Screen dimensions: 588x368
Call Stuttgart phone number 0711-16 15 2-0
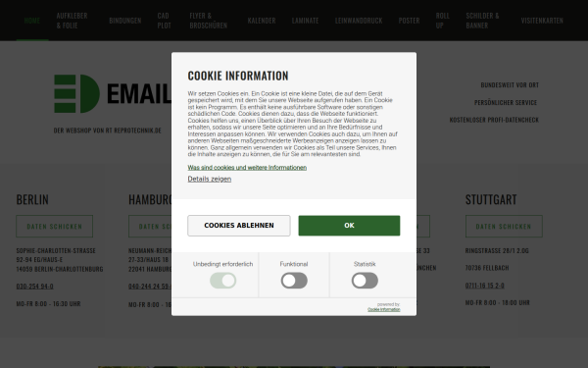pos(484,286)
